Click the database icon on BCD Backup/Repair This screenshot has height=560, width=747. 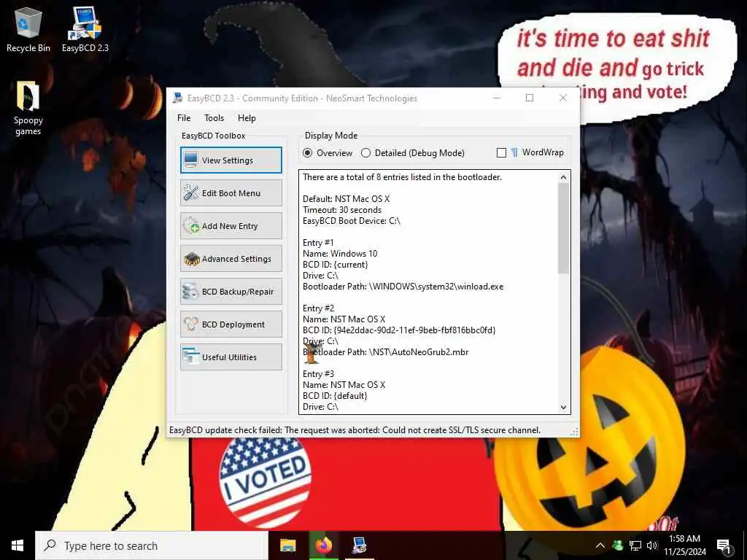pos(191,291)
